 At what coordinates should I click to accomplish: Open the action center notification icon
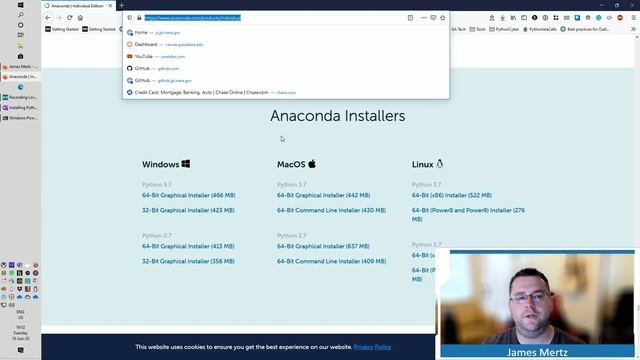[x=20, y=350]
